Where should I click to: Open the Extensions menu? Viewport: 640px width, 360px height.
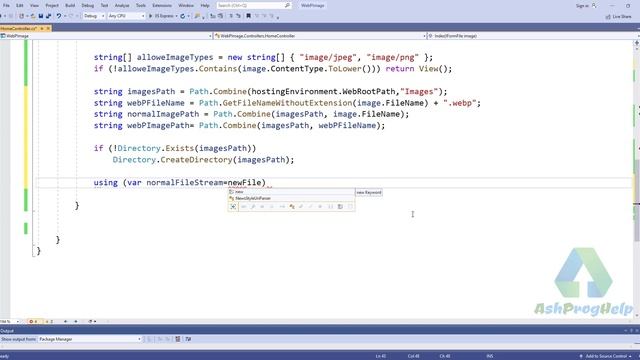coord(162,5)
